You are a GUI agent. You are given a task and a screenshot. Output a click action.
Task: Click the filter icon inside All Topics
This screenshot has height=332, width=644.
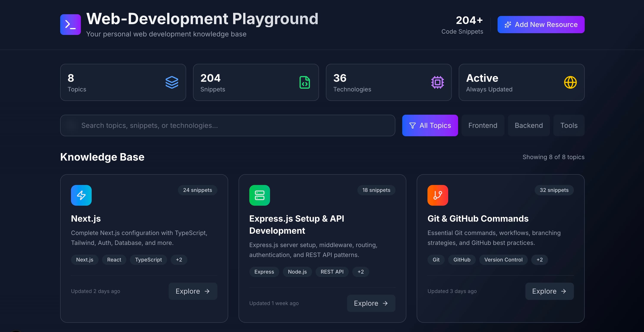coord(413,125)
